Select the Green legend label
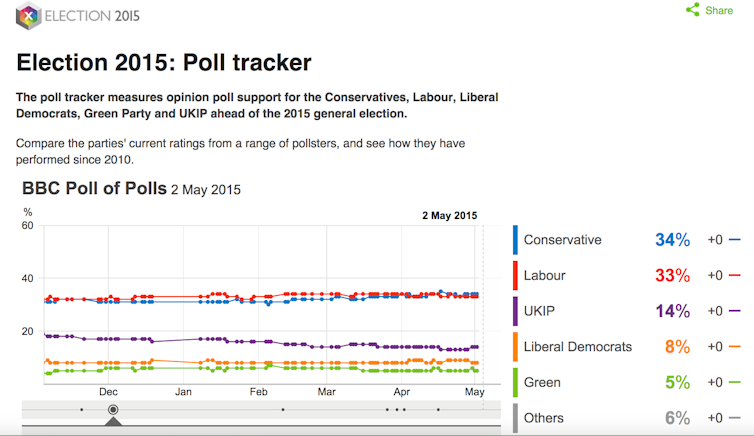The width and height of the screenshot is (754, 436). (543, 382)
